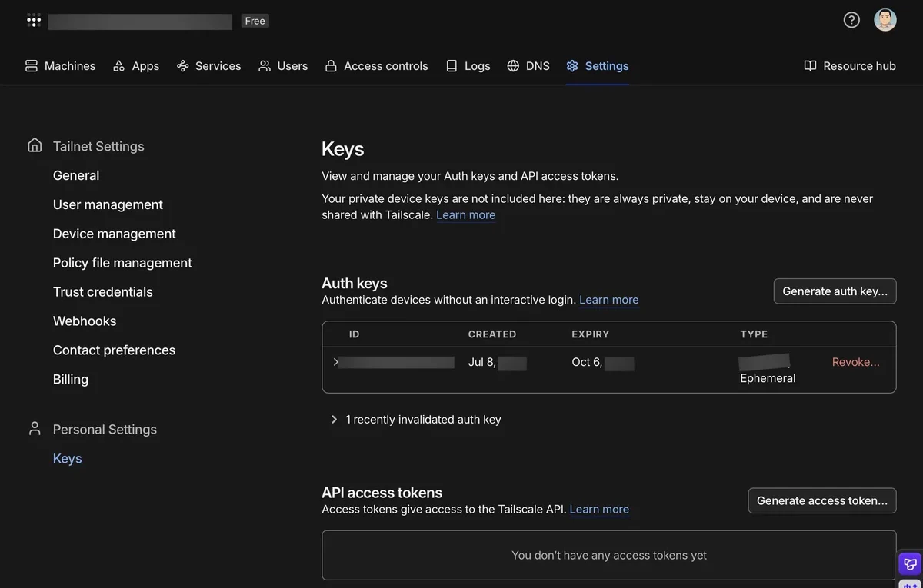Click the Personal Settings person icon
The width and height of the screenshot is (923, 588).
tap(35, 428)
